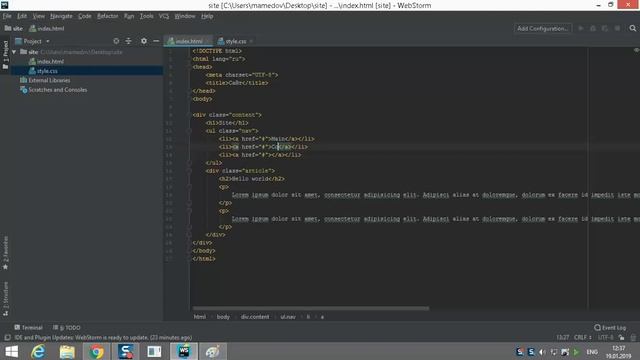Image resolution: width=640 pixels, height=360 pixels.
Task: Toggle the TODO tool window
Action: [x=67, y=327]
